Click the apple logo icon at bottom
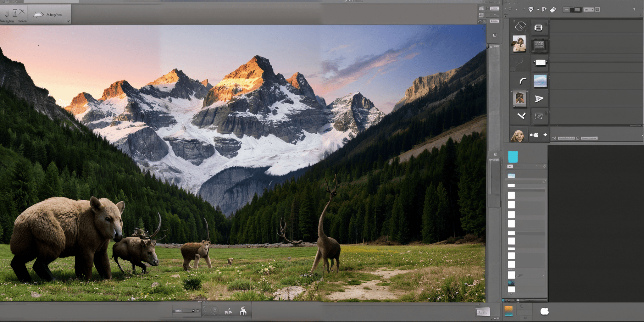The width and height of the screenshot is (644, 322). pos(544,311)
